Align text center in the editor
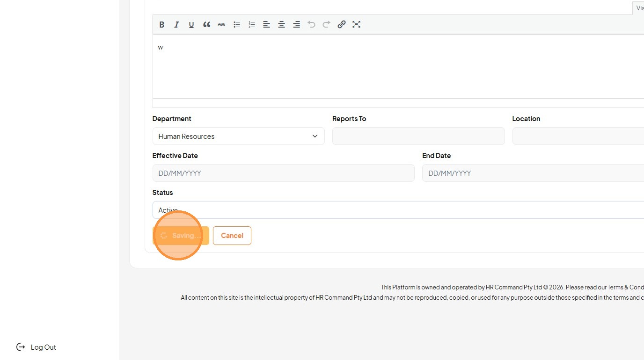 click(281, 25)
